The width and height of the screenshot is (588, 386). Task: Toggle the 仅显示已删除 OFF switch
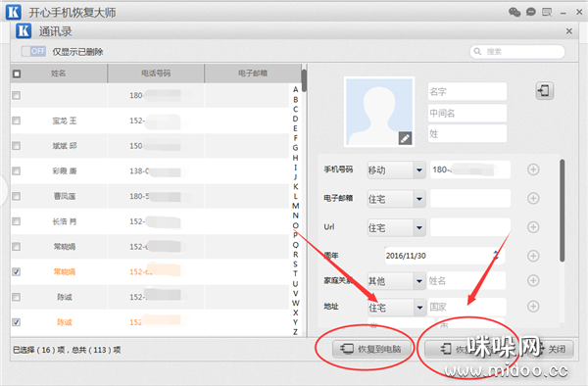tap(33, 51)
